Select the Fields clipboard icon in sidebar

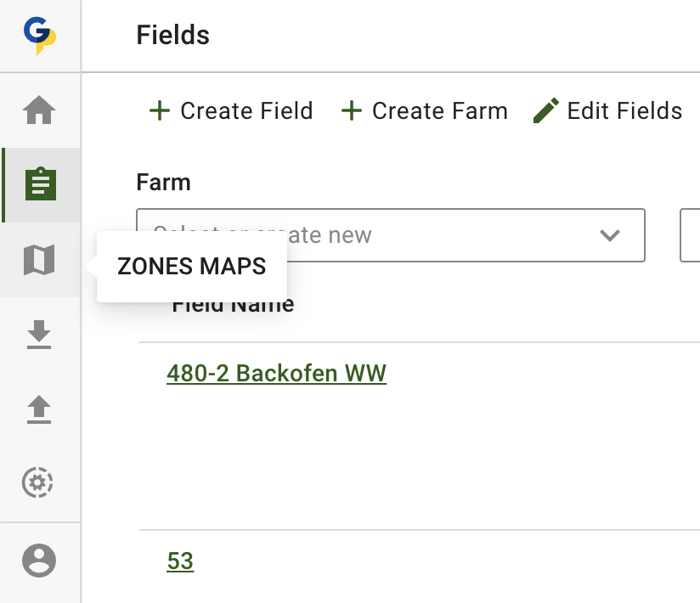coord(40,184)
